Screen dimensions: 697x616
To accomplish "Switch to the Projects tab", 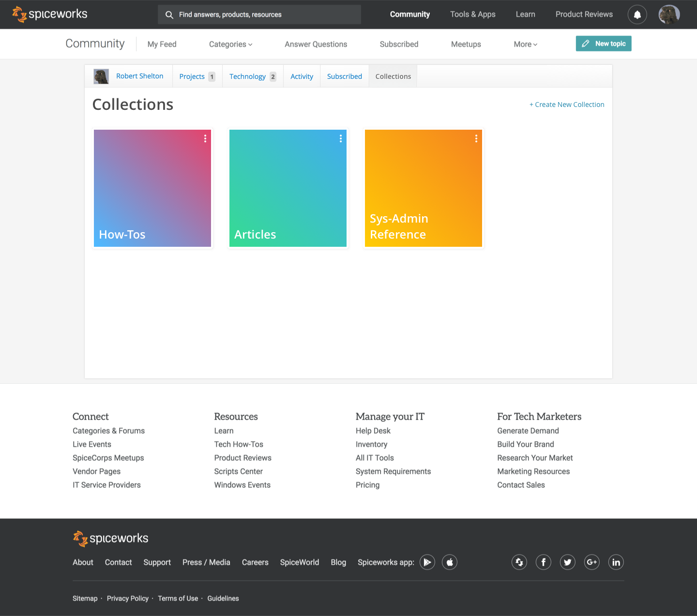I will click(x=197, y=76).
